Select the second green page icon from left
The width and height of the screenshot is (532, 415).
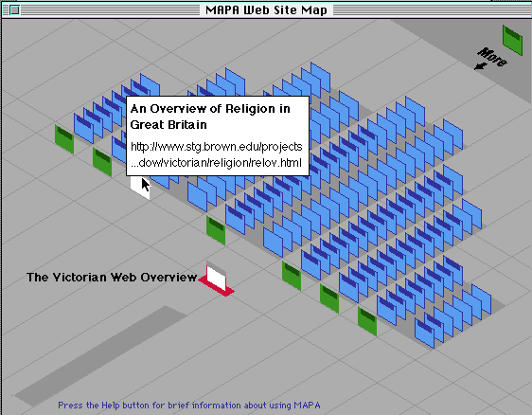[x=102, y=162]
